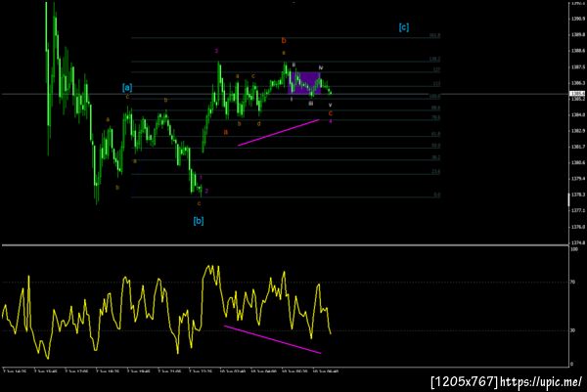Click the 50.0 Fibonacci level label
This screenshot has width=587, height=392.
pos(435,146)
